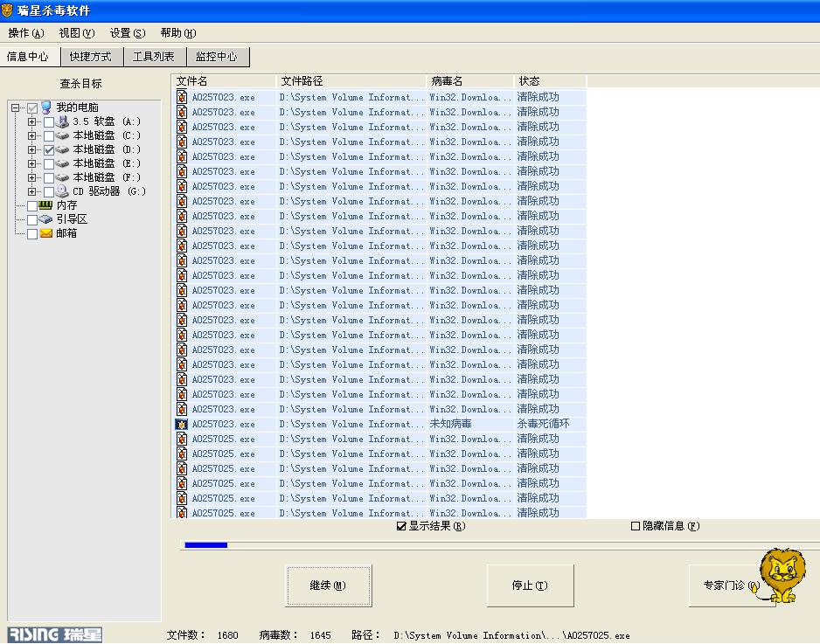The image size is (820, 644).
Task: Enable the boot sector (引导区) checkbox
Action: (x=32, y=219)
